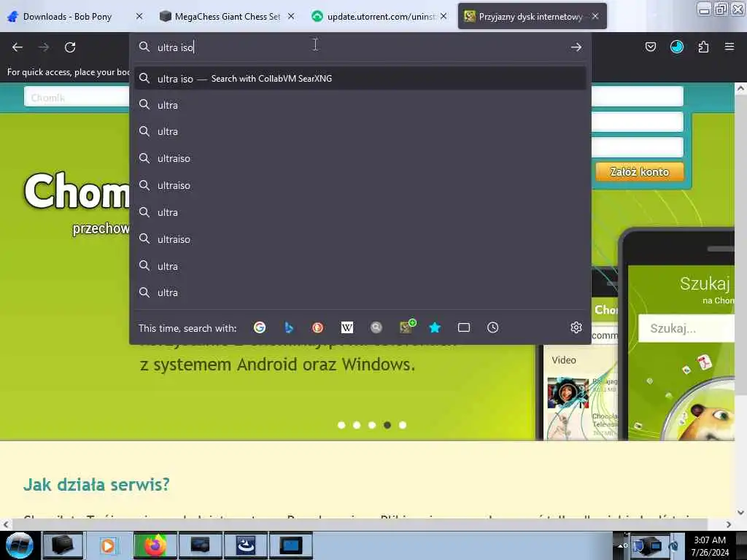Add the Chomikuj search engine with plus badge

click(406, 327)
